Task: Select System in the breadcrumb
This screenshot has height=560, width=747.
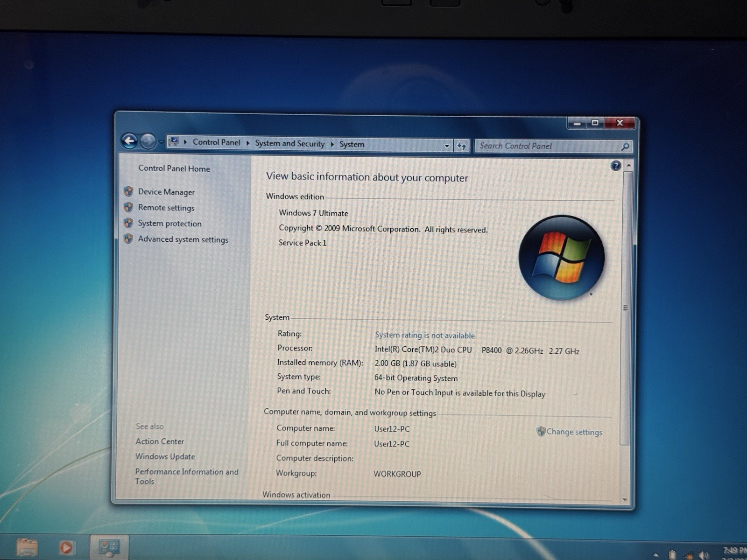Action: [352, 145]
